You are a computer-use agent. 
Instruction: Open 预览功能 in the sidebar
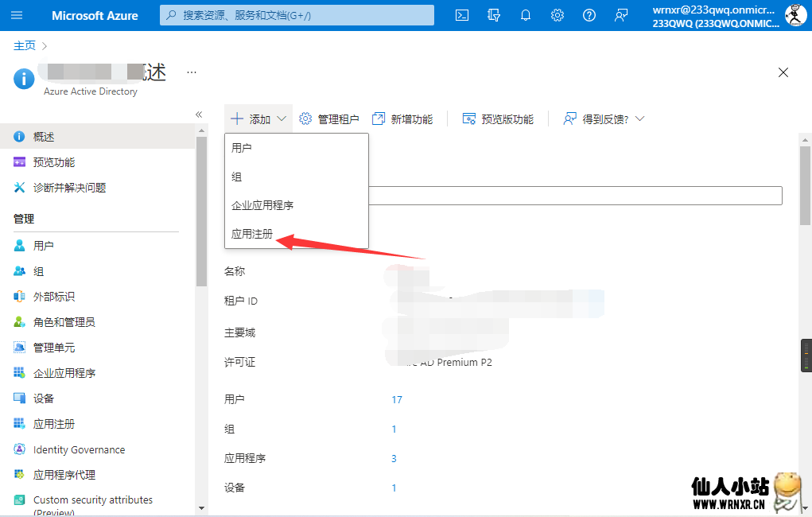(x=97, y=162)
